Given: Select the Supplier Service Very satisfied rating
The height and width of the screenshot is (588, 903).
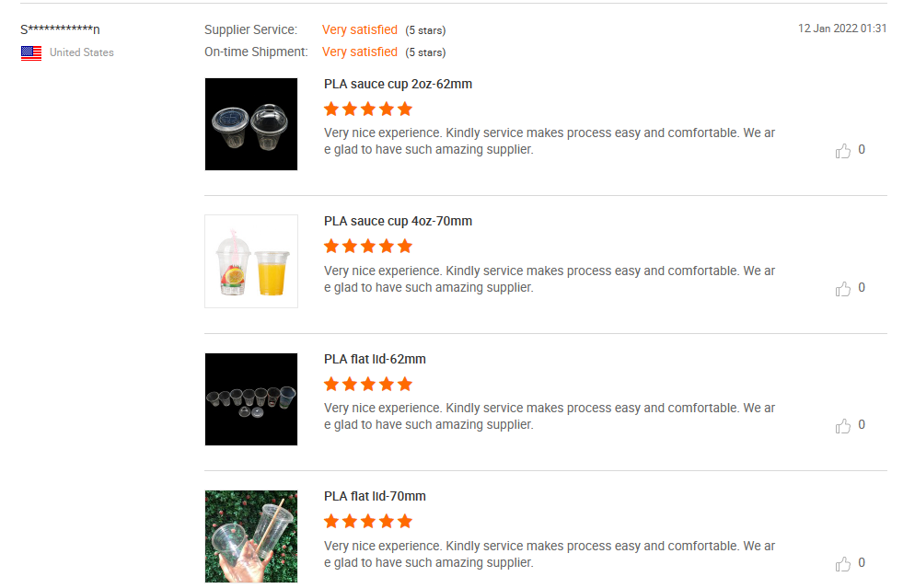Looking at the screenshot, I should point(359,30).
